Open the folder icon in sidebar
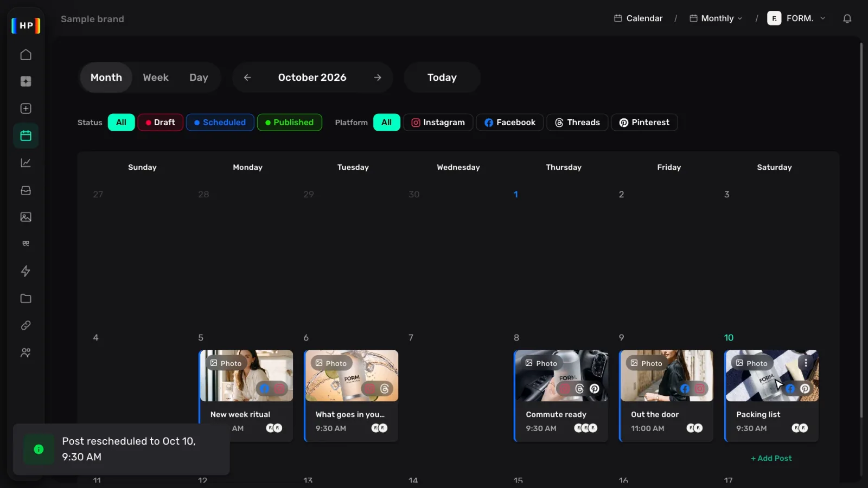 [x=25, y=298]
